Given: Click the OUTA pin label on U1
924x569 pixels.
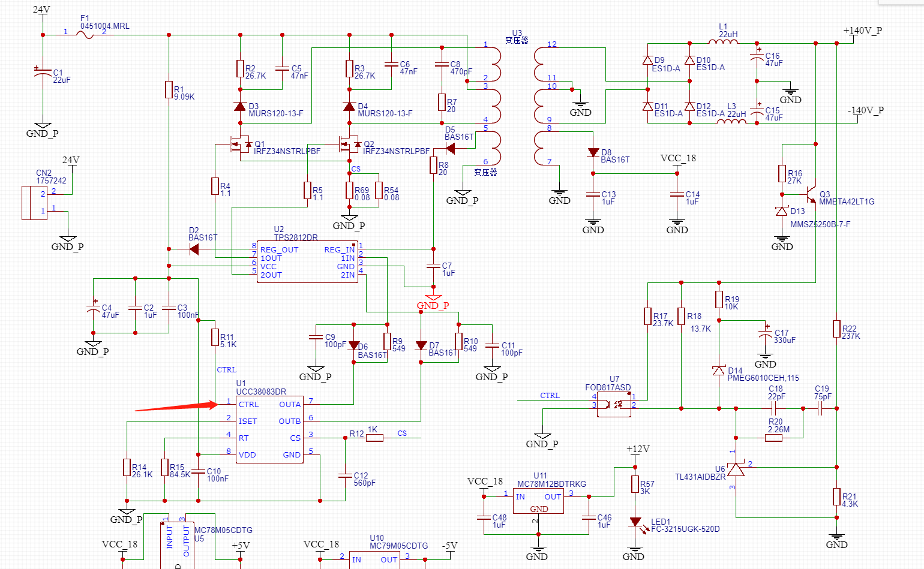Looking at the screenshot, I should [x=290, y=405].
